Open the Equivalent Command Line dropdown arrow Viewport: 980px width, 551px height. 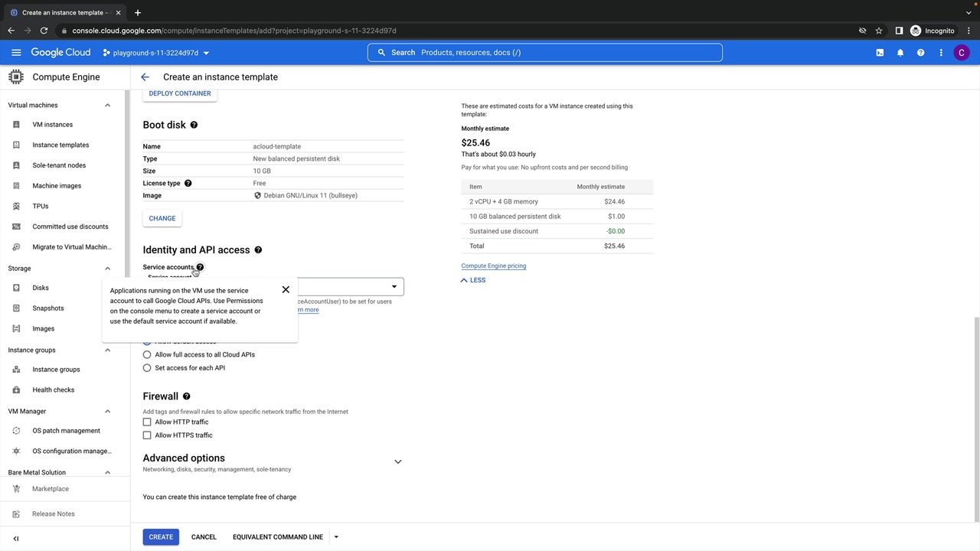[335, 537]
